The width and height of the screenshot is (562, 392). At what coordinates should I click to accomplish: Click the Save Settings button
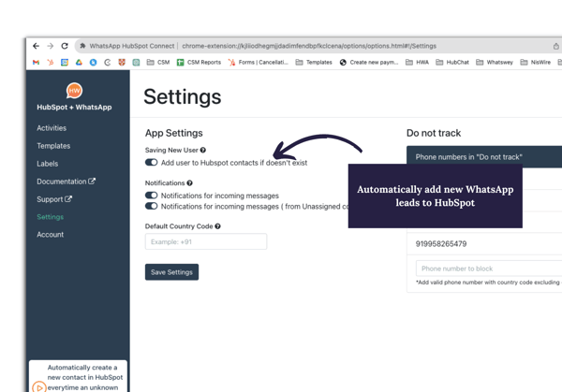pos(171,272)
